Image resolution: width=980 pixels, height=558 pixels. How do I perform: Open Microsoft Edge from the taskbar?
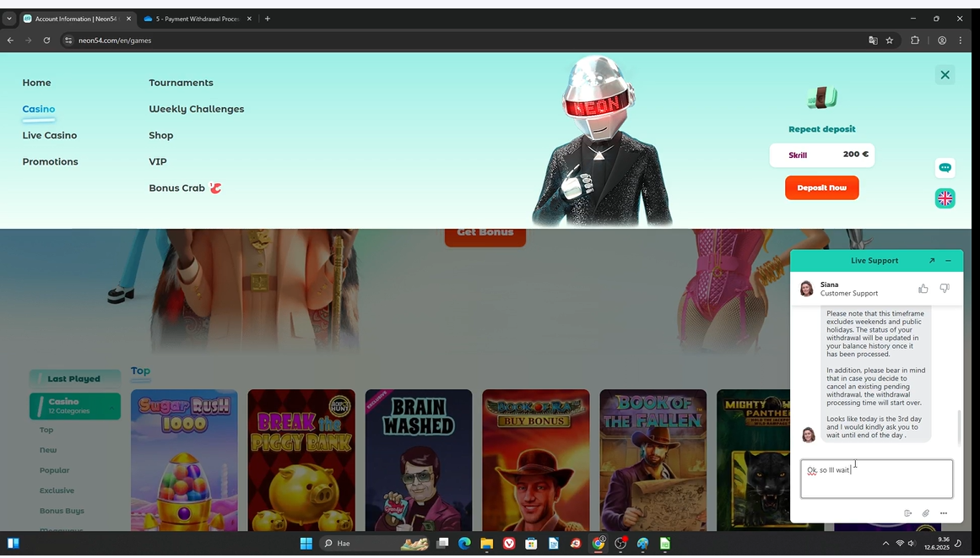(x=464, y=543)
